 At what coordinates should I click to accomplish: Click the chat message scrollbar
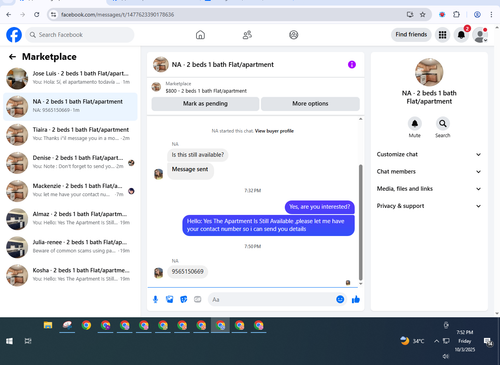360,222
